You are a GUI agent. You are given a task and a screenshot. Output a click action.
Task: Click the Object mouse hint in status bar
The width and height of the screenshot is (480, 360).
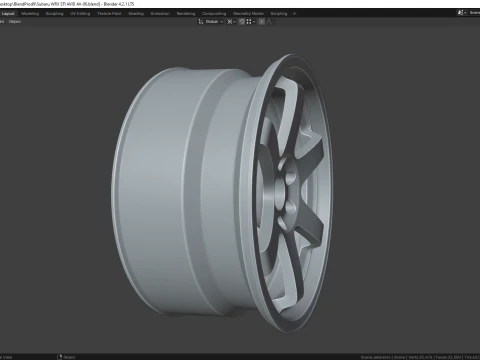(x=66, y=357)
